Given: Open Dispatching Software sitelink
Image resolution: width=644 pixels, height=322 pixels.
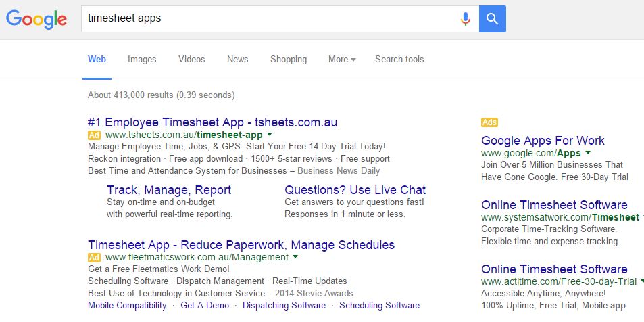Looking at the screenshot, I should [x=284, y=306].
